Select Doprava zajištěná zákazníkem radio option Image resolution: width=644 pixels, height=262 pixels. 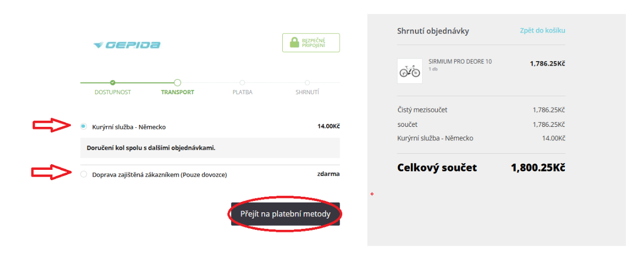click(84, 174)
